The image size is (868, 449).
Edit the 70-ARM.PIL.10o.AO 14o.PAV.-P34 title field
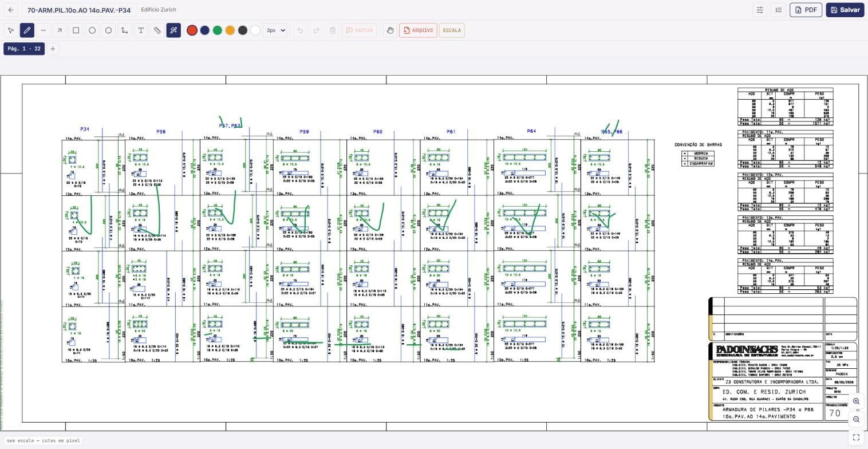coord(79,10)
